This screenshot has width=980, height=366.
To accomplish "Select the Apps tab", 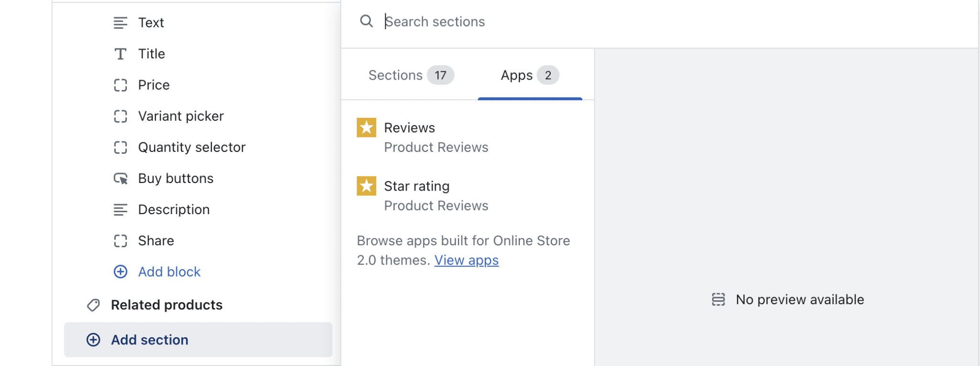I will point(529,75).
